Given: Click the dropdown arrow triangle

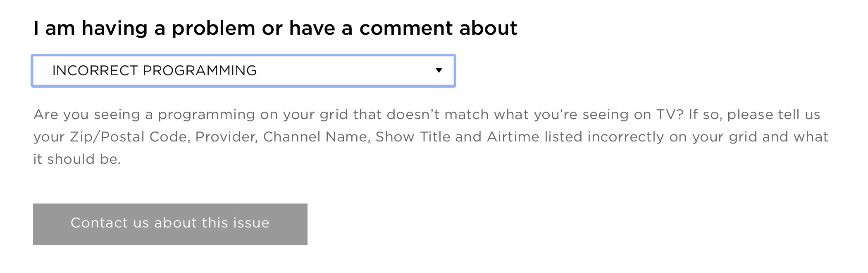Looking at the screenshot, I should click(x=439, y=71).
